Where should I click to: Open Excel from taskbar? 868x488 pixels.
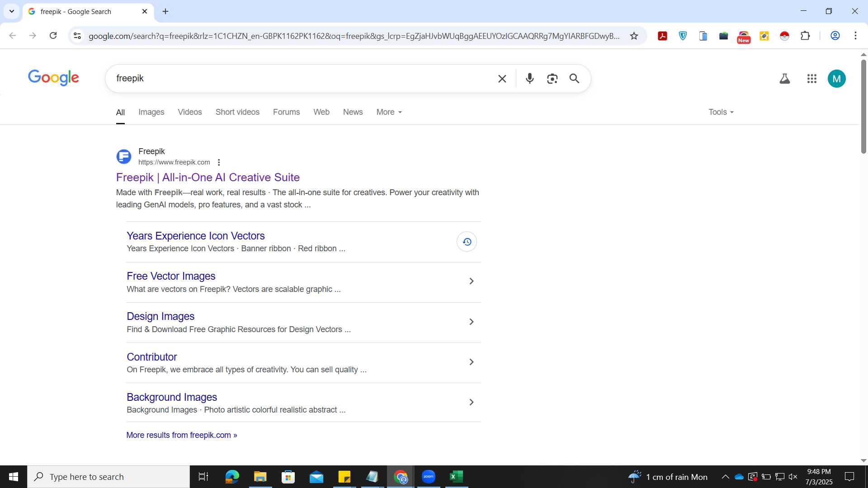(x=457, y=477)
